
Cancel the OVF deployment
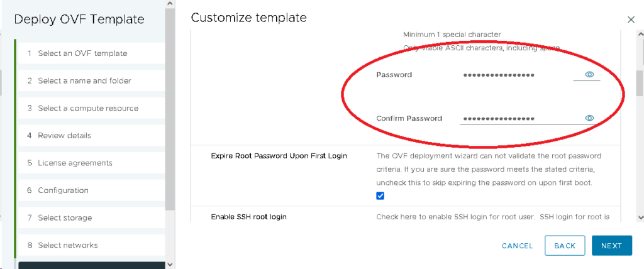click(517, 246)
